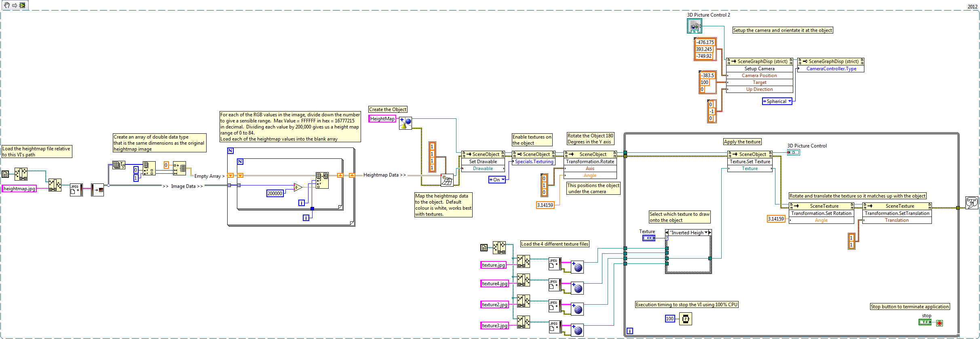980x339 pixels.
Task: Click the 3D Picture Control indicator terminal
Action: point(794,152)
